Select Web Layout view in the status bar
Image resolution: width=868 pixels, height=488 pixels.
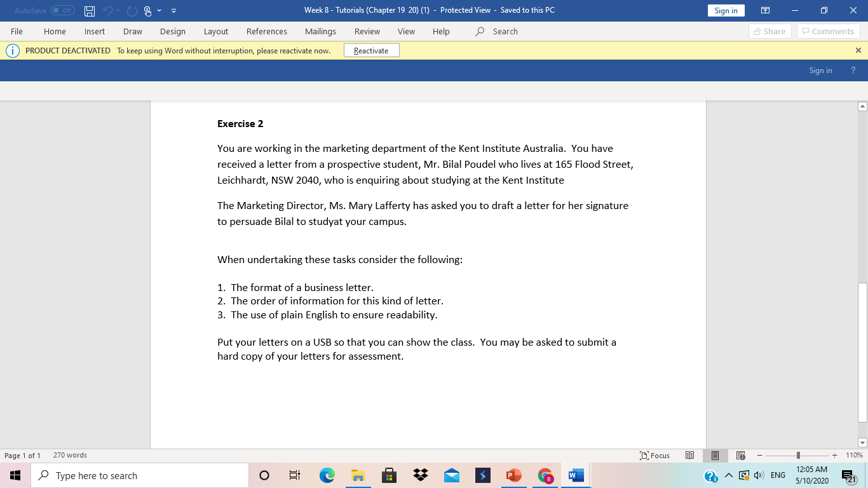point(740,456)
